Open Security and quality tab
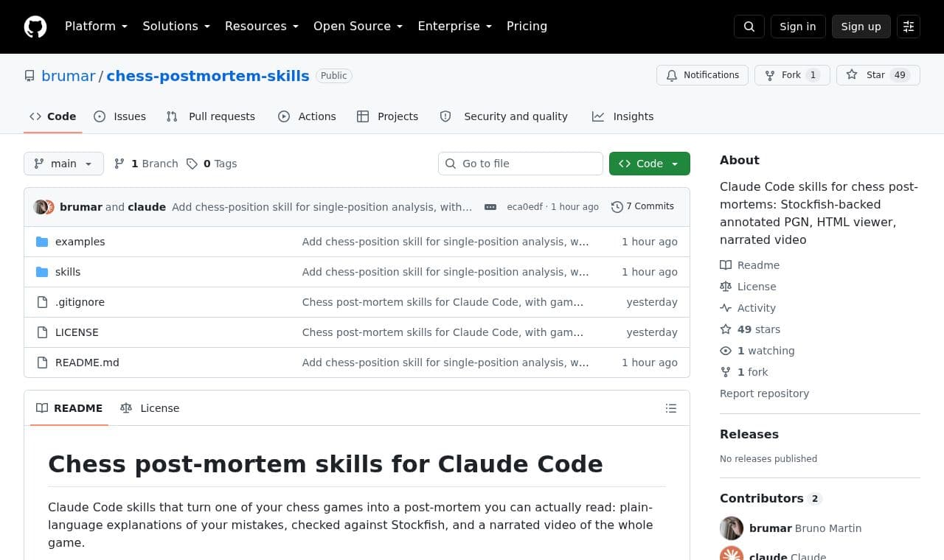Viewport: 944px width, 560px height. click(504, 116)
